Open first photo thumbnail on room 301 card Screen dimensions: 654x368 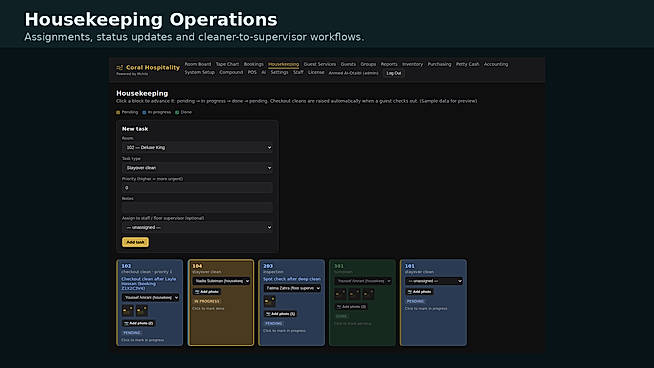(340, 294)
